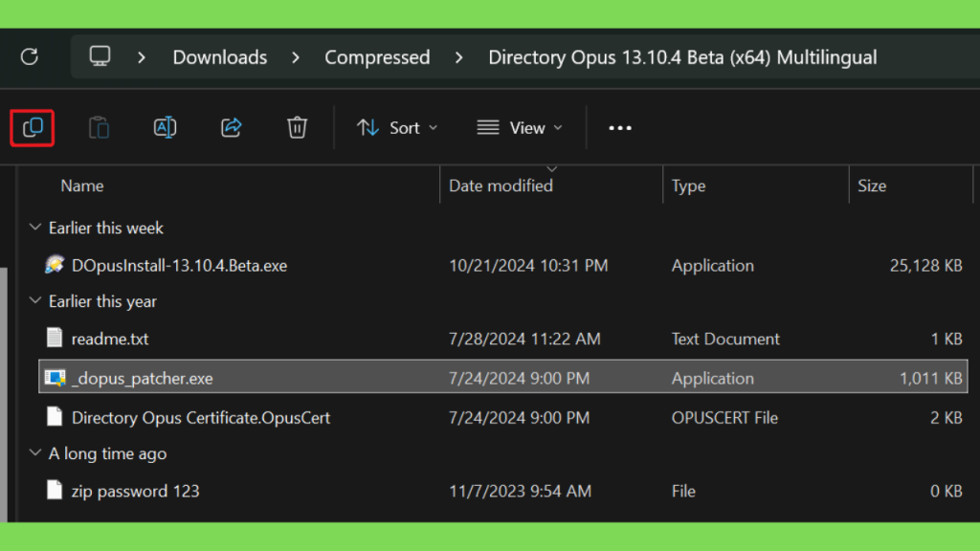Click the A long time ago group label
The height and width of the screenshot is (551, 980).
coord(107,453)
